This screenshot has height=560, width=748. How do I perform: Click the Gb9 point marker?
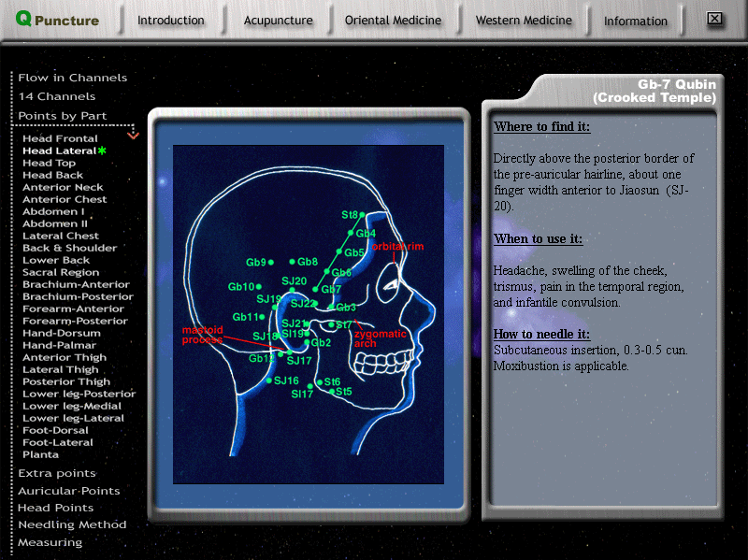pos(271,263)
